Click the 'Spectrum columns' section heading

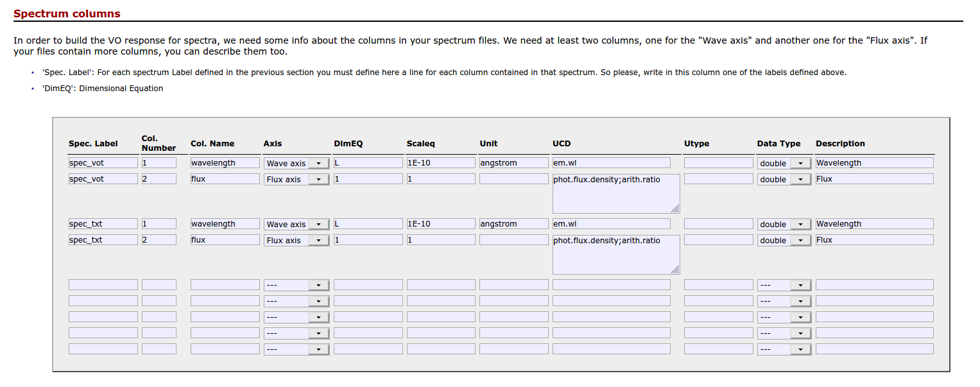point(67,13)
